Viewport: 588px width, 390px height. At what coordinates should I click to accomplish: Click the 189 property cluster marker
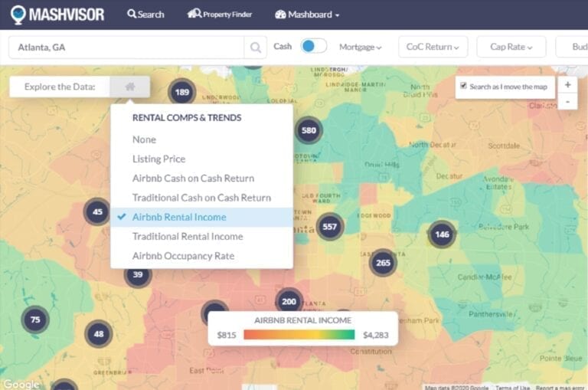coord(181,93)
